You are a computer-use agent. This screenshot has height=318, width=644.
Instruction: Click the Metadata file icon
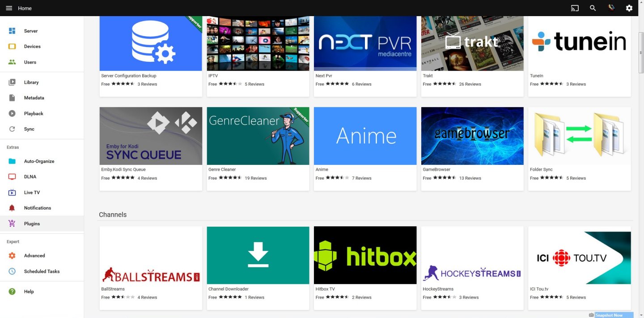pyautogui.click(x=12, y=98)
